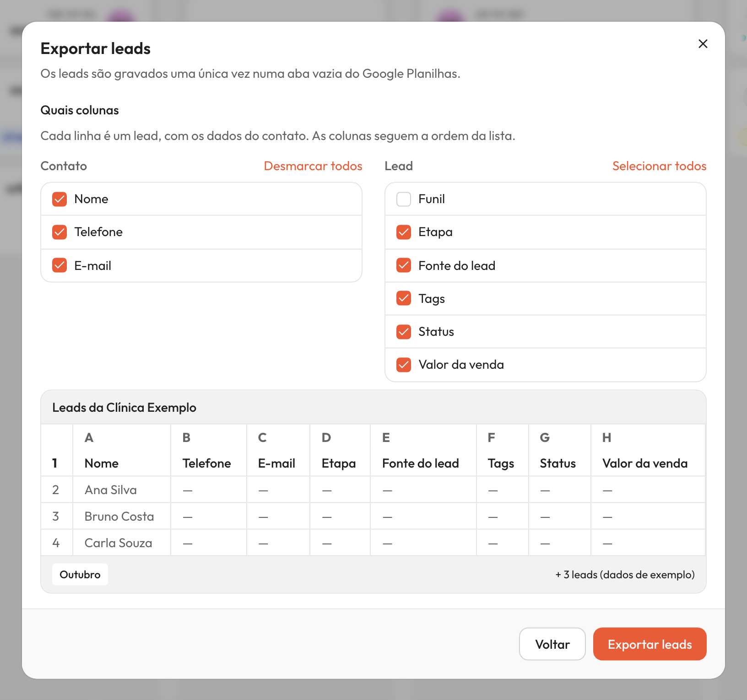Click the Voltar button
The height and width of the screenshot is (700, 747).
pos(552,644)
